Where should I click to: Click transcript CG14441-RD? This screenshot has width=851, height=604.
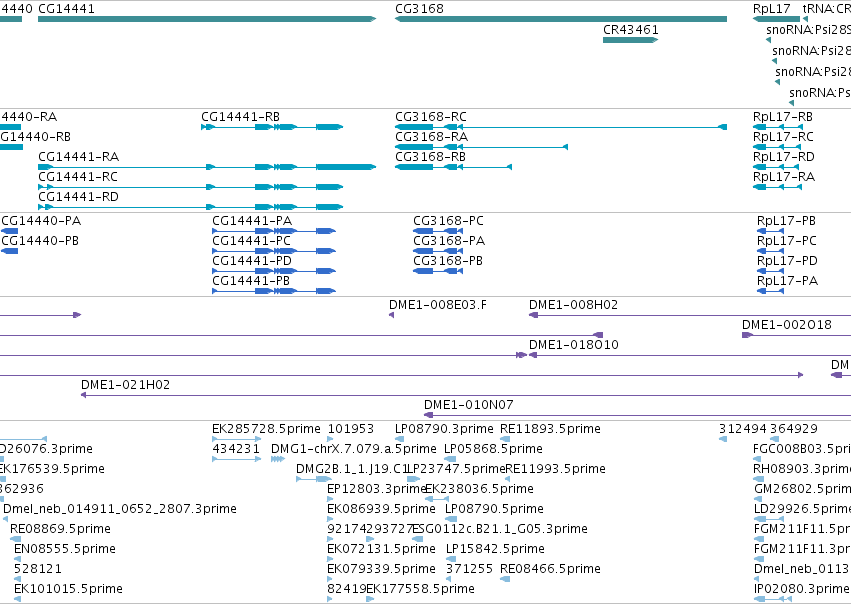coord(190,207)
